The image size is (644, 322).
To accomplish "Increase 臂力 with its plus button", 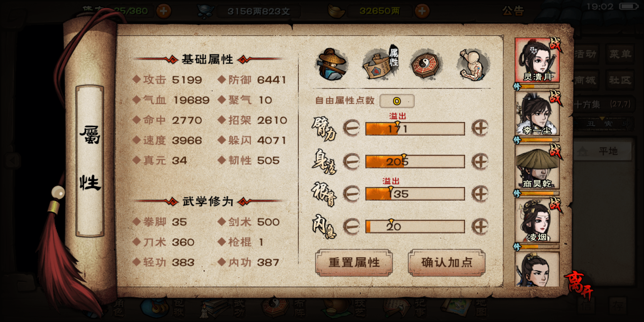I will point(480,129).
